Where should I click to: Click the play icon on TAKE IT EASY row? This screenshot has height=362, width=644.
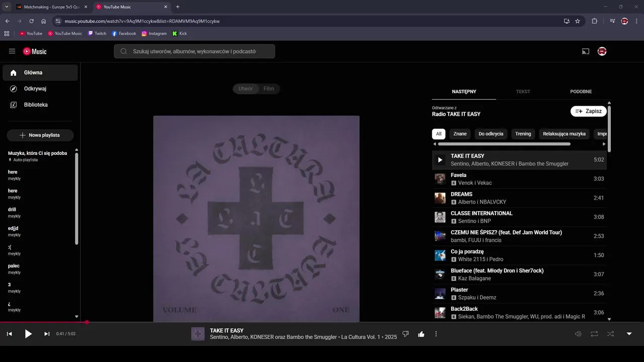(x=440, y=160)
